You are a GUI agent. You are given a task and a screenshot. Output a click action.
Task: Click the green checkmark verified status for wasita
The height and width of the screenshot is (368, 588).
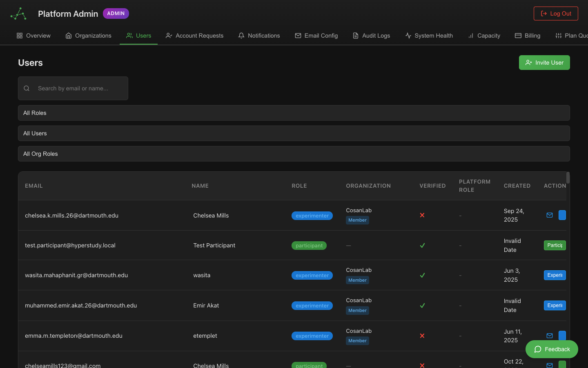tap(422, 275)
